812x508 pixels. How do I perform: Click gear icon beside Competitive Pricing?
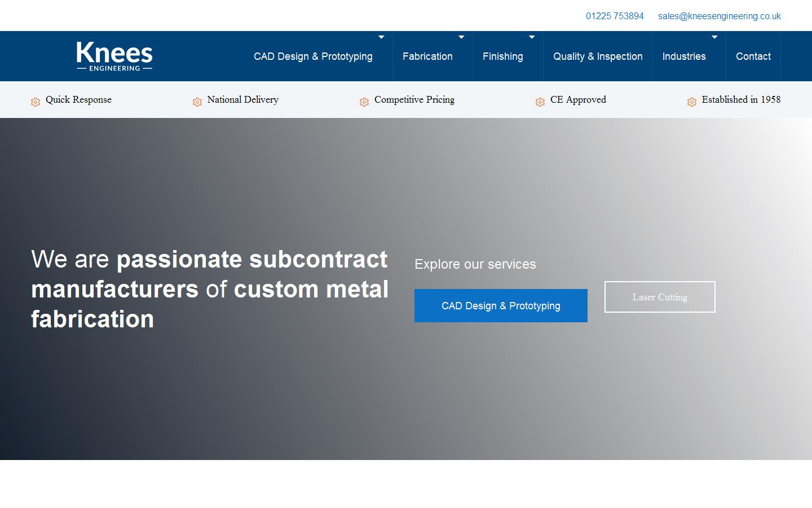click(364, 102)
